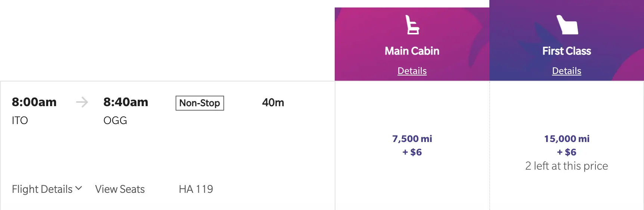Open Flight Details dropdown
This screenshot has width=644, height=210.
tap(47, 189)
